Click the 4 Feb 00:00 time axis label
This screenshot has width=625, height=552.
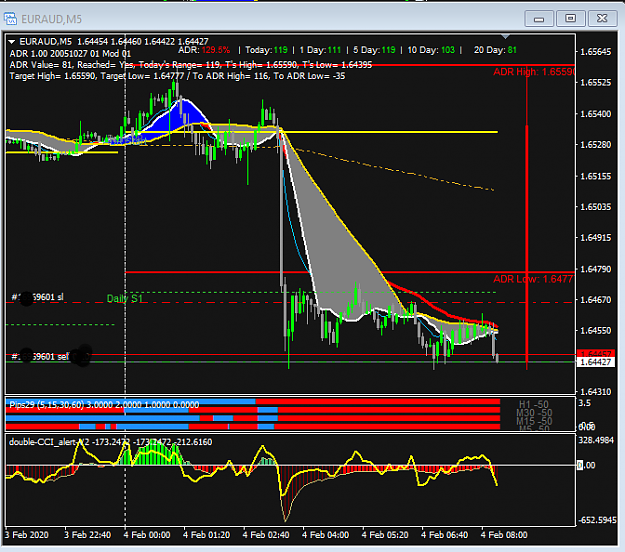(x=147, y=535)
